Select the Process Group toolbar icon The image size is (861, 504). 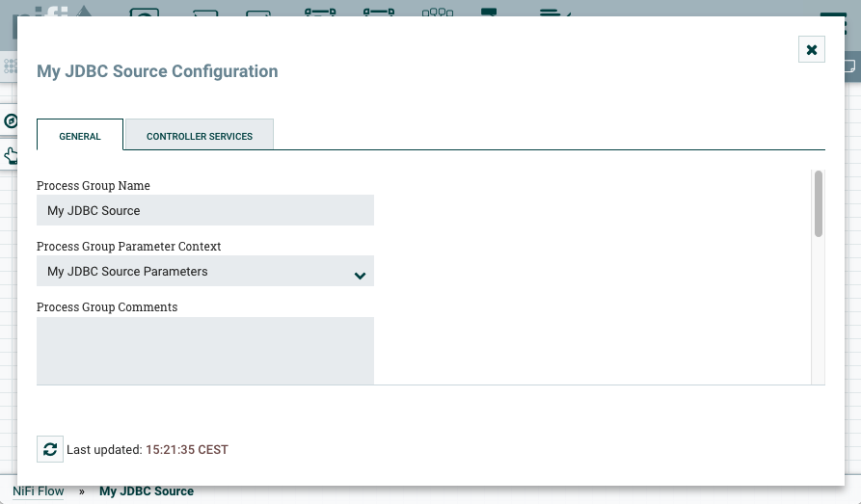tap(319, 12)
